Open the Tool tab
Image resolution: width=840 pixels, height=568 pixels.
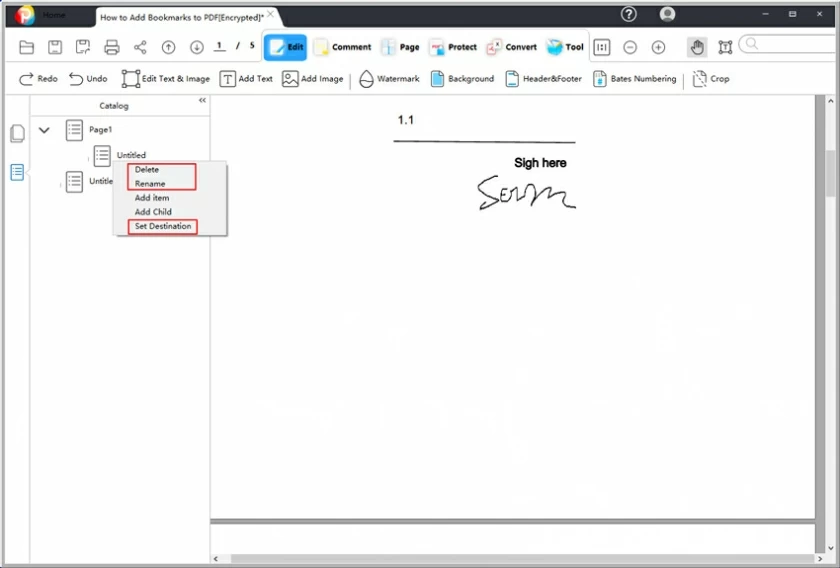(x=565, y=47)
